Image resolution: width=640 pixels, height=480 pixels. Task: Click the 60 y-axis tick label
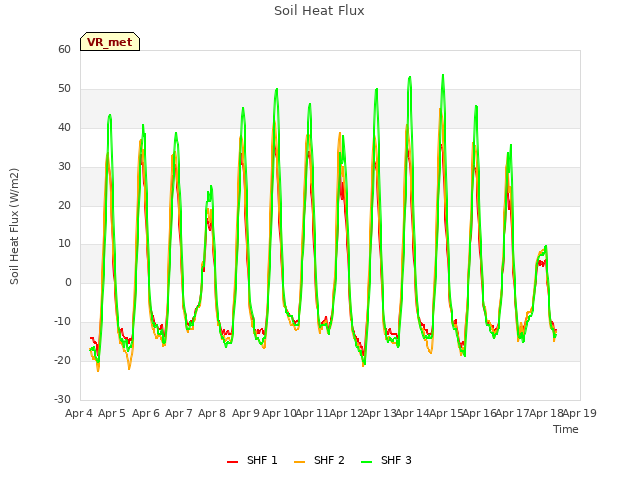coord(64,50)
